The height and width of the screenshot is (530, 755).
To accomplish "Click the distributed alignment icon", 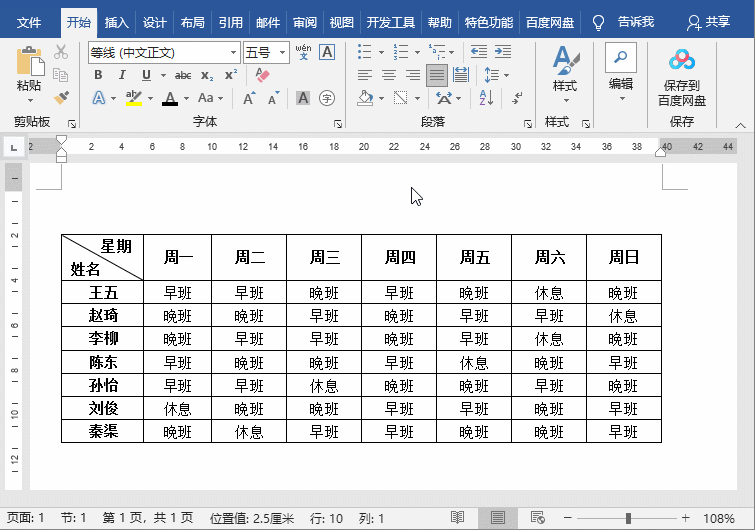I will tap(461, 75).
